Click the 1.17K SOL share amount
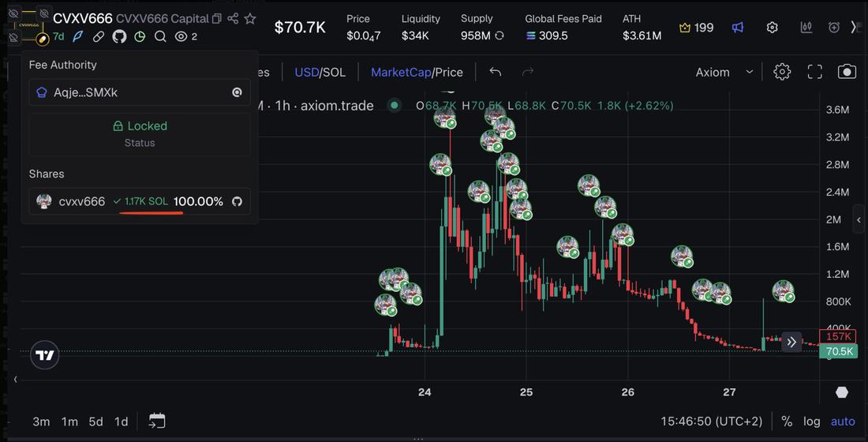The width and height of the screenshot is (868, 442). 146,201
